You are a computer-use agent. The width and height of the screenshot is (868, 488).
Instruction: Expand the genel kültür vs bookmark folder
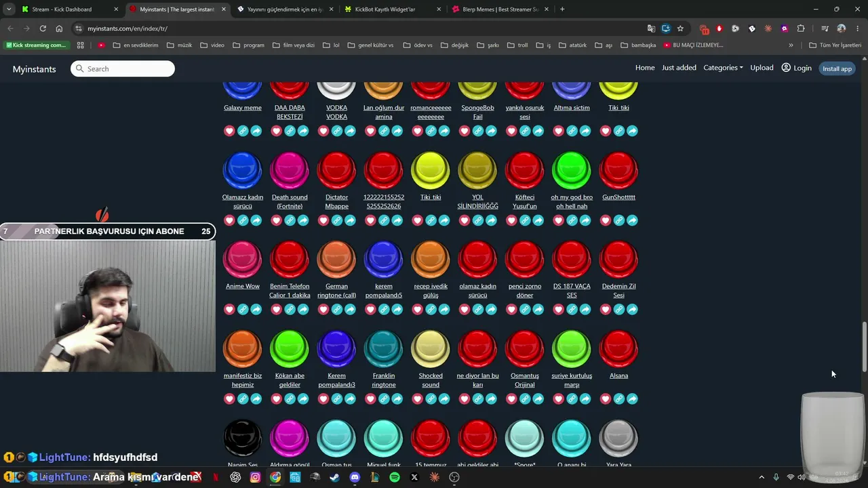[x=370, y=45]
